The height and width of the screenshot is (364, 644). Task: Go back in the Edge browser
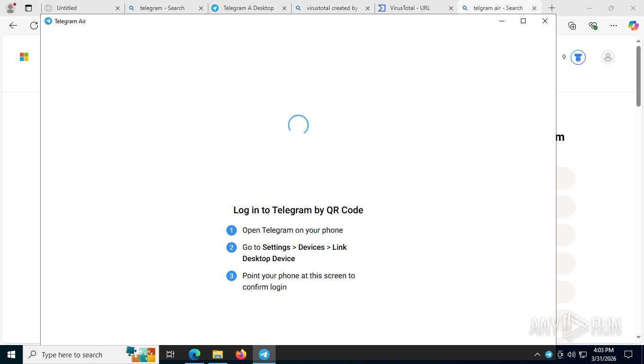(x=13, y=26)
